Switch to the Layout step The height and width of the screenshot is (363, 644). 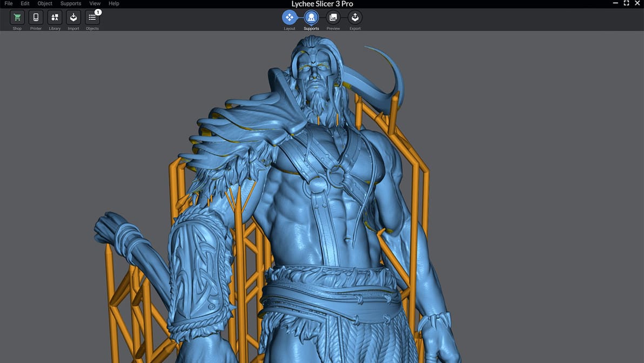pos(290,17)
